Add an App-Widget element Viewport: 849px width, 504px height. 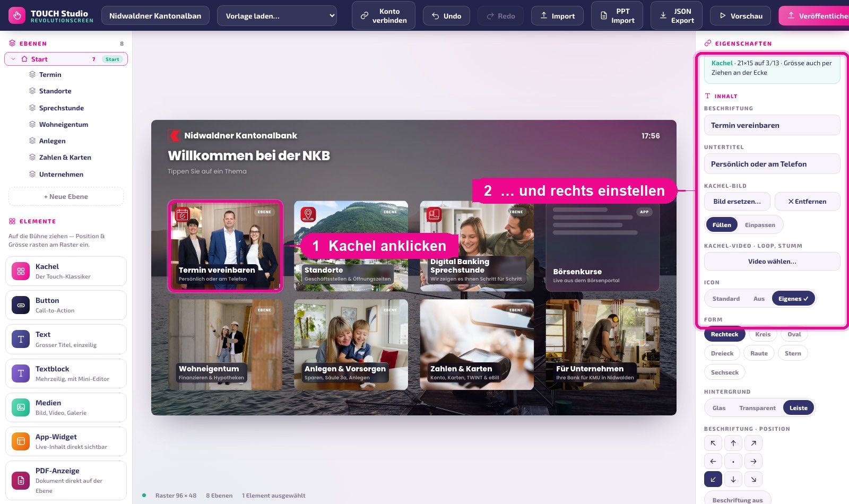[66, 441]
